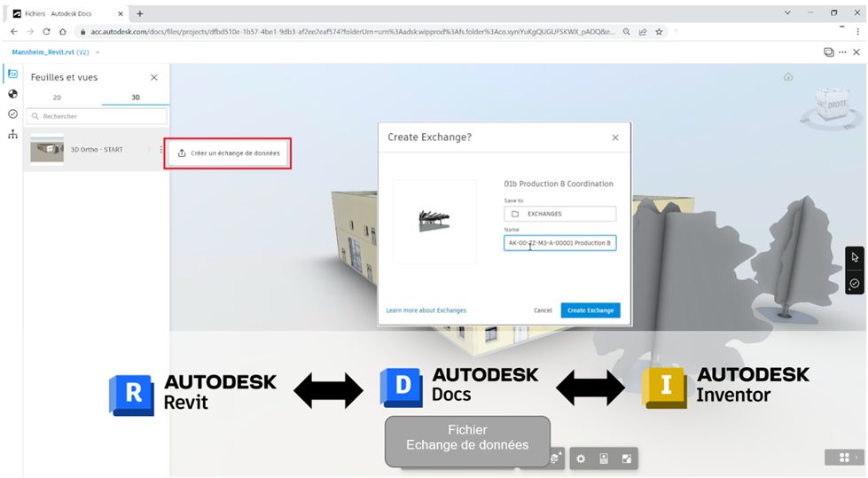Open viewer settings gear icon
The width and height of the screenshot is (868, 478).
(580, 458)
